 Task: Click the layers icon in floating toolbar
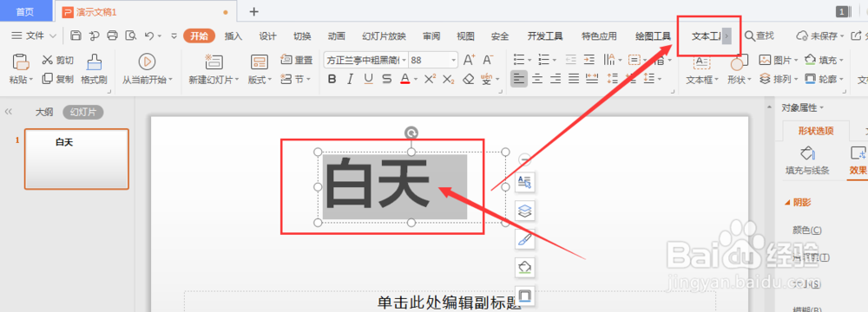coord(524,210)
